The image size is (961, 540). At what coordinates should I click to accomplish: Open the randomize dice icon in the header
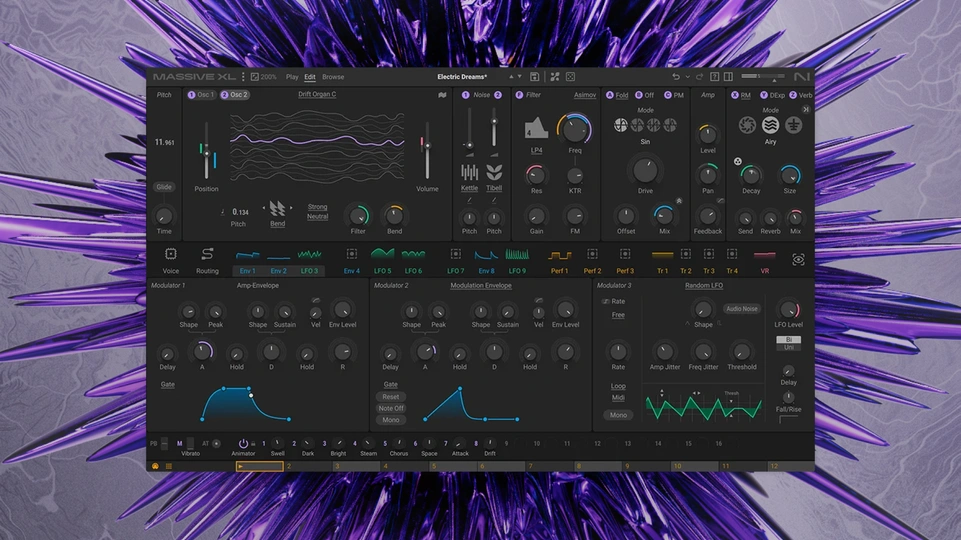tap(571, 77)
